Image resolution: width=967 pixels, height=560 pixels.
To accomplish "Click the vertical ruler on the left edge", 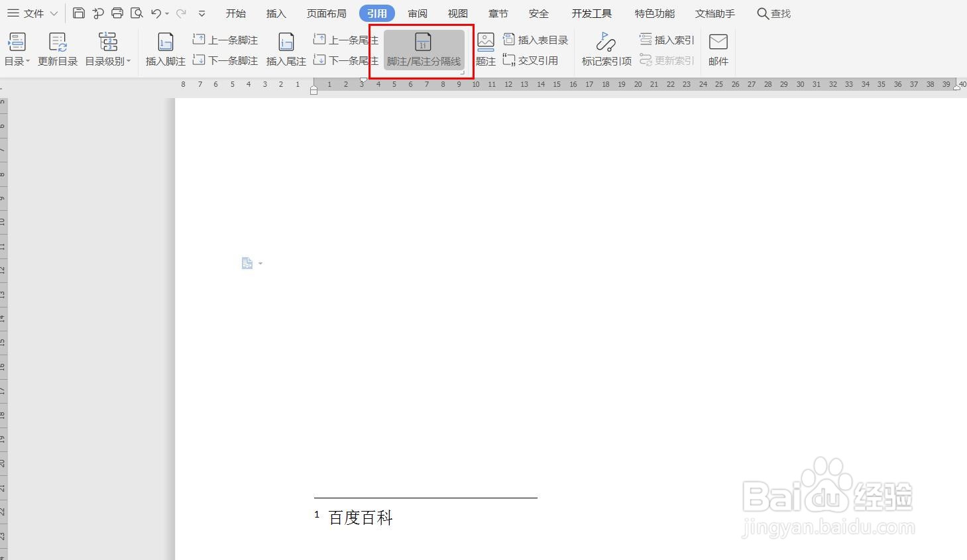I will coord(3,329).
